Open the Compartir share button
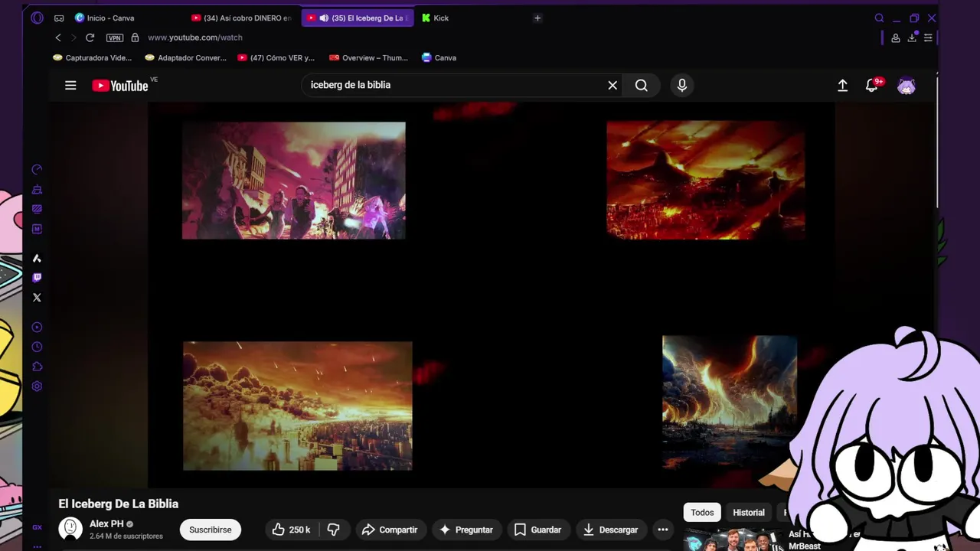Viewport: 980px width, 551px height. 390,530
